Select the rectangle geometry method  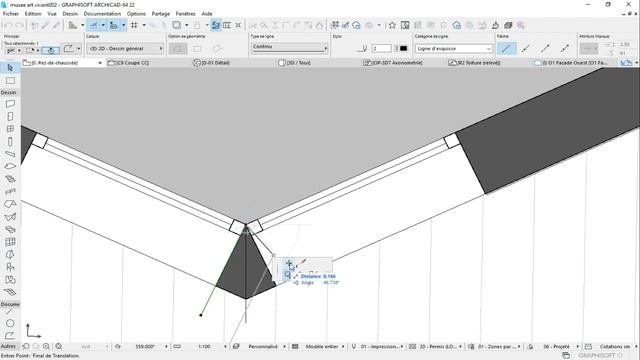198,49
